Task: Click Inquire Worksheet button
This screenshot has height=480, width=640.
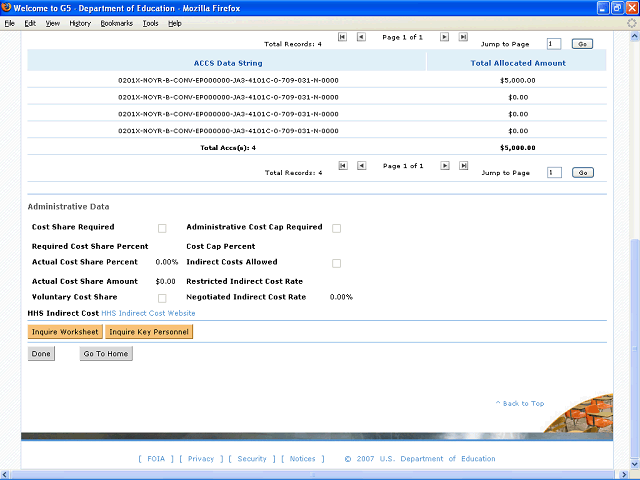Action: click(x=65, y=332)
